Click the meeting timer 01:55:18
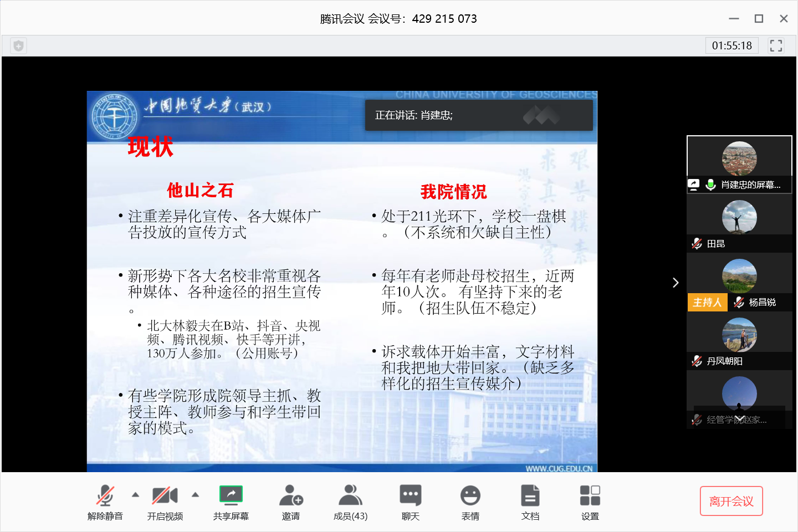 point(731,45)
